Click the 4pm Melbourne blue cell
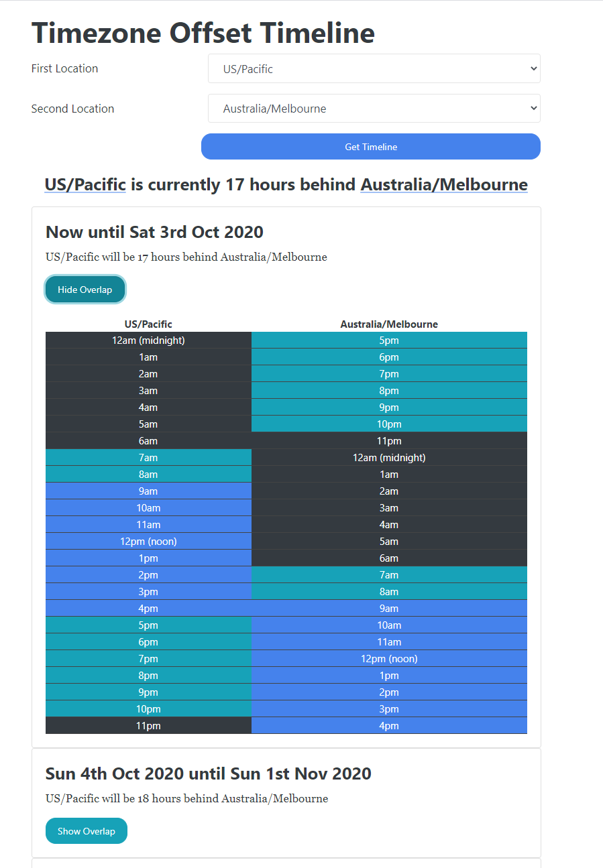Viewport: 603px width, 868px height. tap(389, 726)
